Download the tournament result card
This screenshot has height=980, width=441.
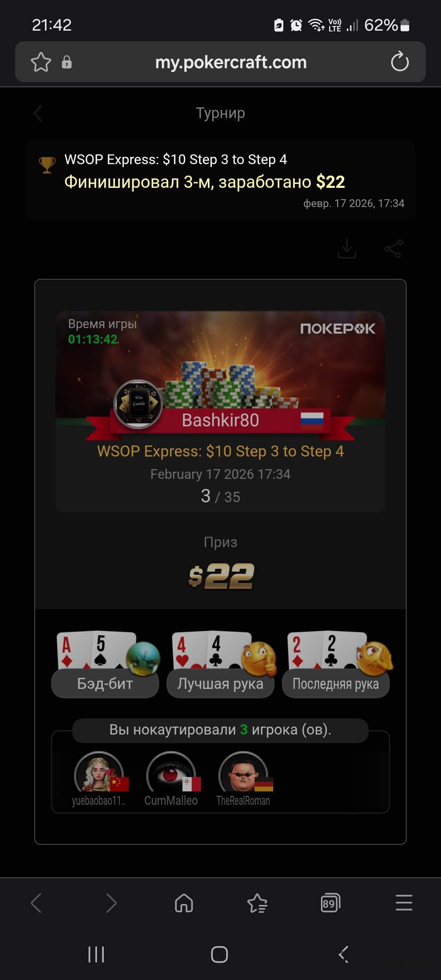(347, 249)
